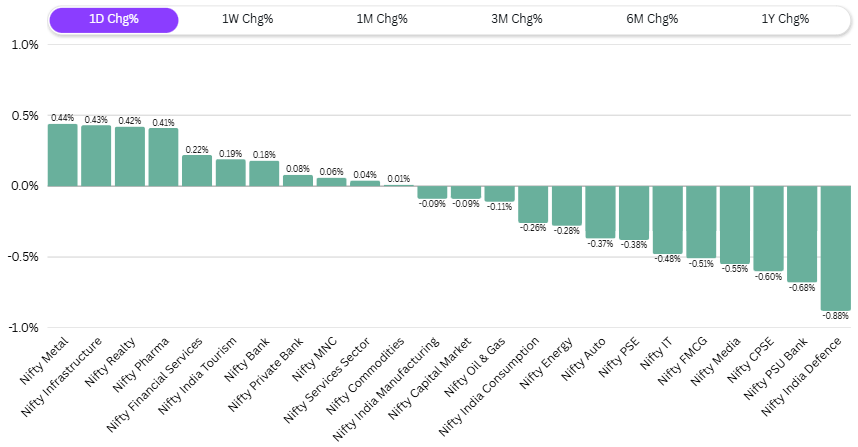Switch to 3M Chg% view
The width and height of the screenshot is (858, 447).
[x=516, y=19]
